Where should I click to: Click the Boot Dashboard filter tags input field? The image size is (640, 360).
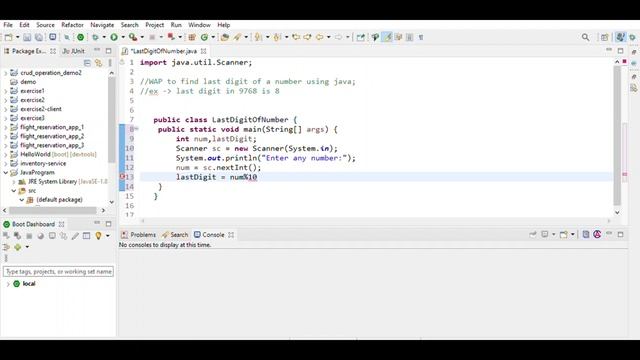point(58,271)
